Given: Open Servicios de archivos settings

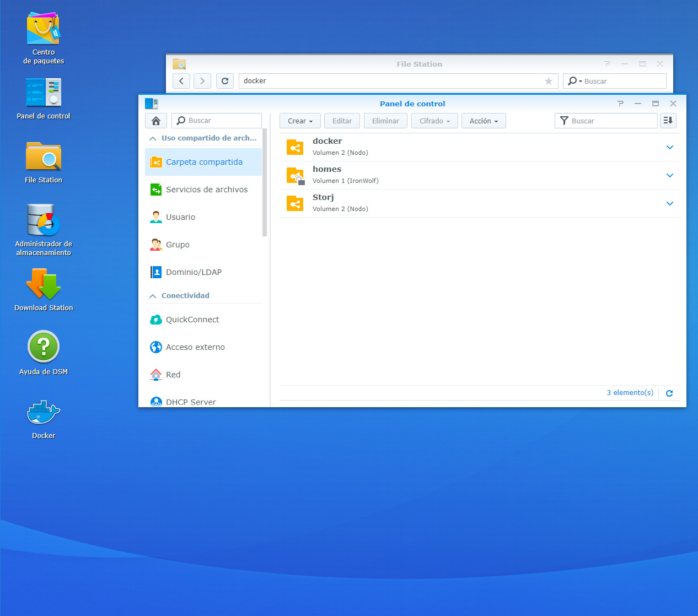Looking at the screenshot, I should click(x=203, y=190).
